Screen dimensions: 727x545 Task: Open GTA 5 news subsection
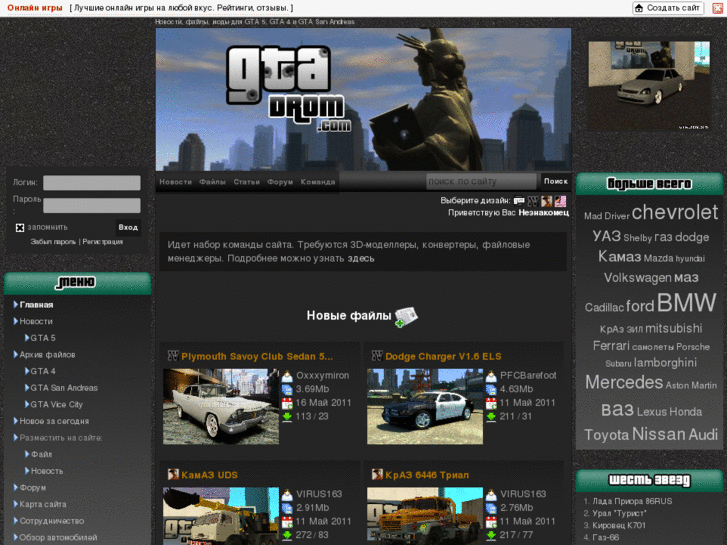[43, 338]
